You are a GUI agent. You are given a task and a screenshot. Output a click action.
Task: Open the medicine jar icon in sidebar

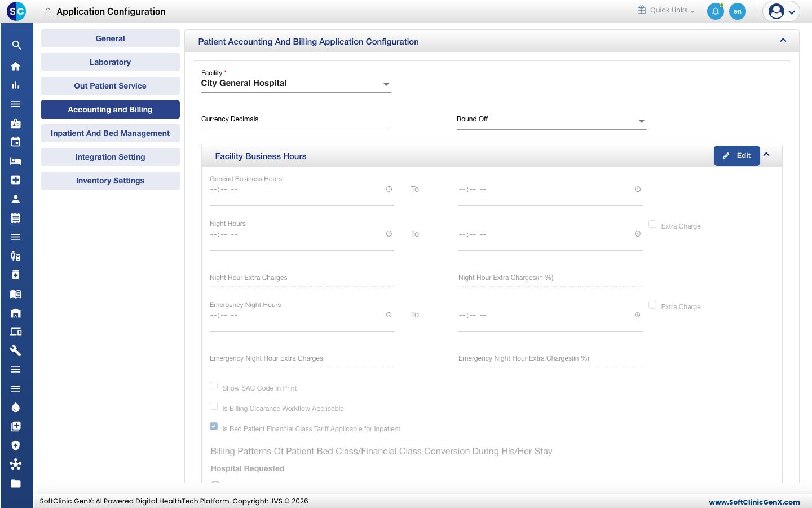[16, 275]
